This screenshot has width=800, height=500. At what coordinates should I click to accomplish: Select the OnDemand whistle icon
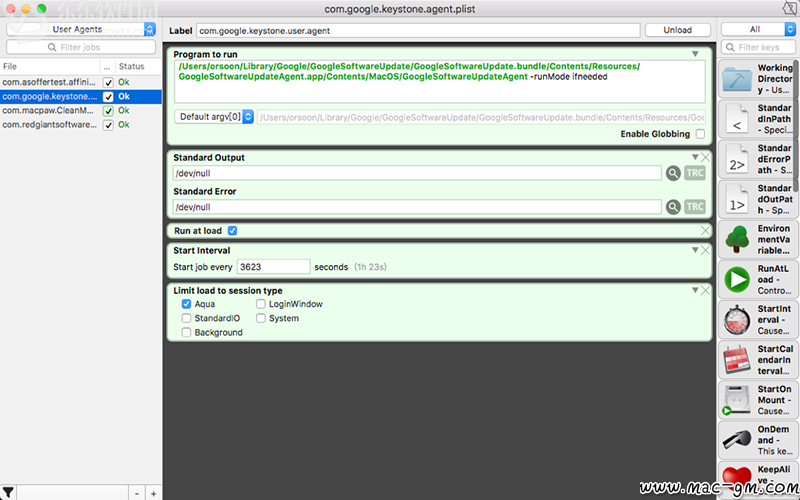[737, 440]
